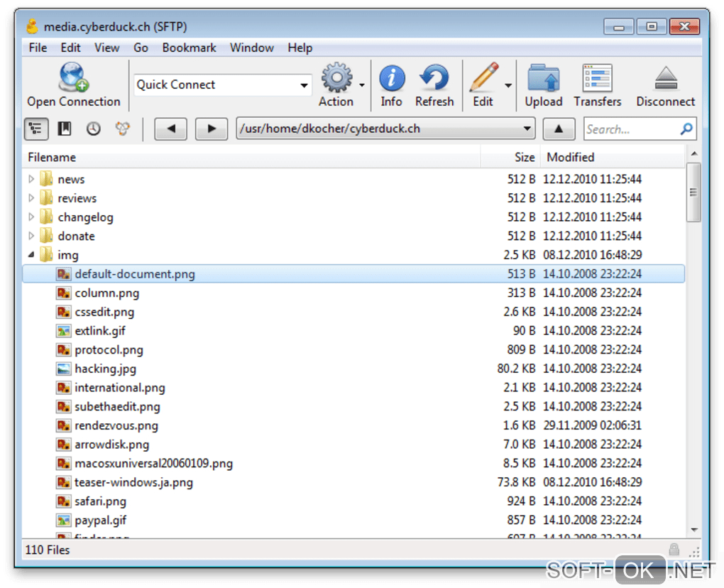Open the Go menu
This screenshot has width=724, height=588.
141,48
